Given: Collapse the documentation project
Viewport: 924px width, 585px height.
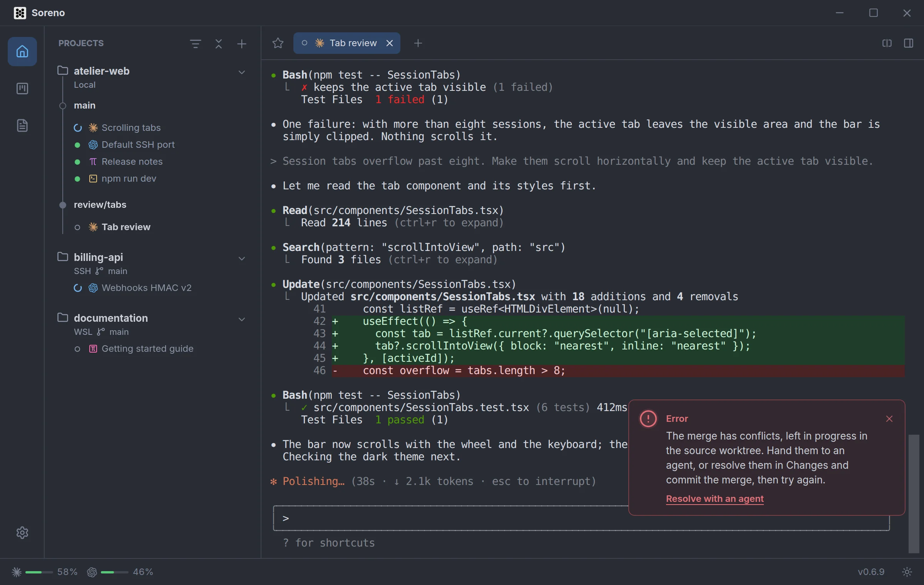Looking at the screenshot, I should pyautogui.click(x=242, y=319).
